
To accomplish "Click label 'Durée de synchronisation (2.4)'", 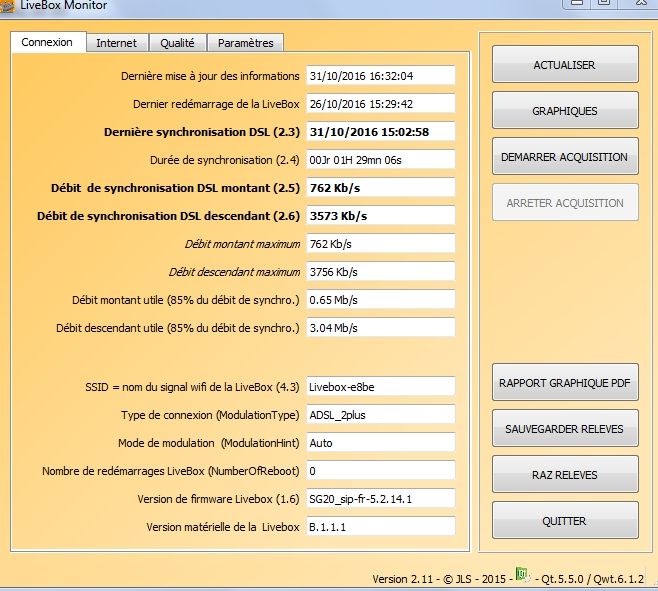I will tap(225, 160).
